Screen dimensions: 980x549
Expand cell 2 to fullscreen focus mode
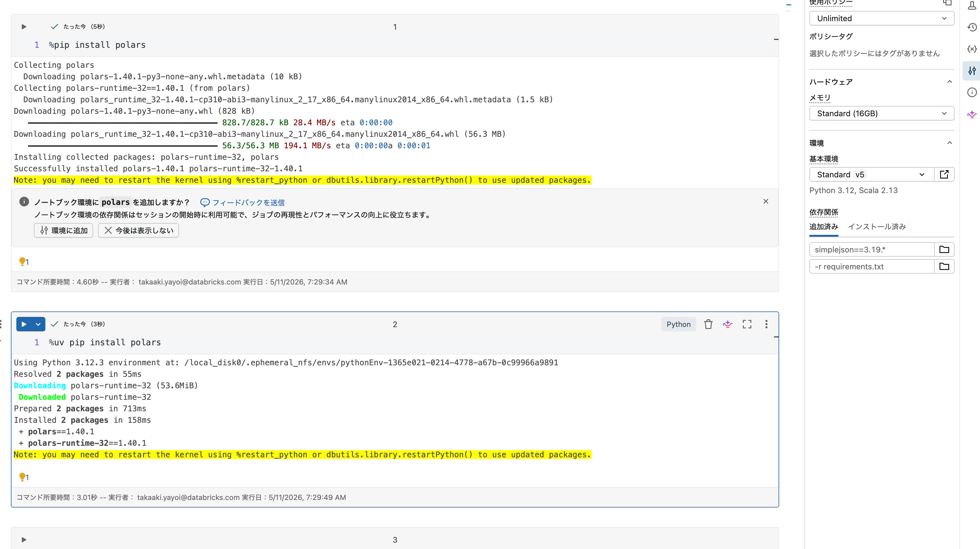[x=747, y=324]
